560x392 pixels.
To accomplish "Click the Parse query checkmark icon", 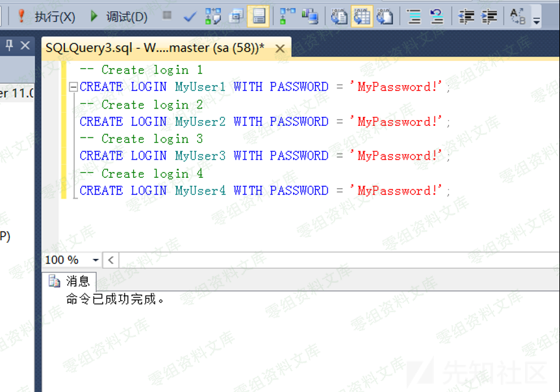I will [x=190, y=16].
